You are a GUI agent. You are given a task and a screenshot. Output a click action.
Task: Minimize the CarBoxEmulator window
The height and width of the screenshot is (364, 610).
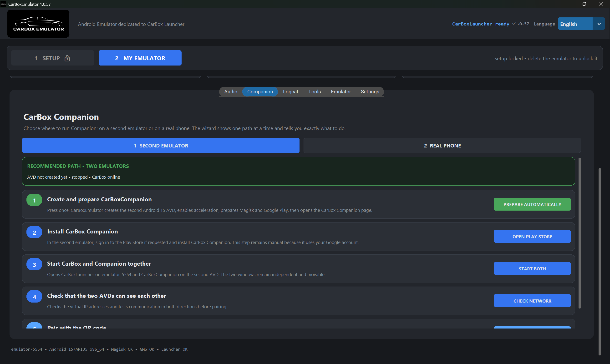click(x=568, y=4)
